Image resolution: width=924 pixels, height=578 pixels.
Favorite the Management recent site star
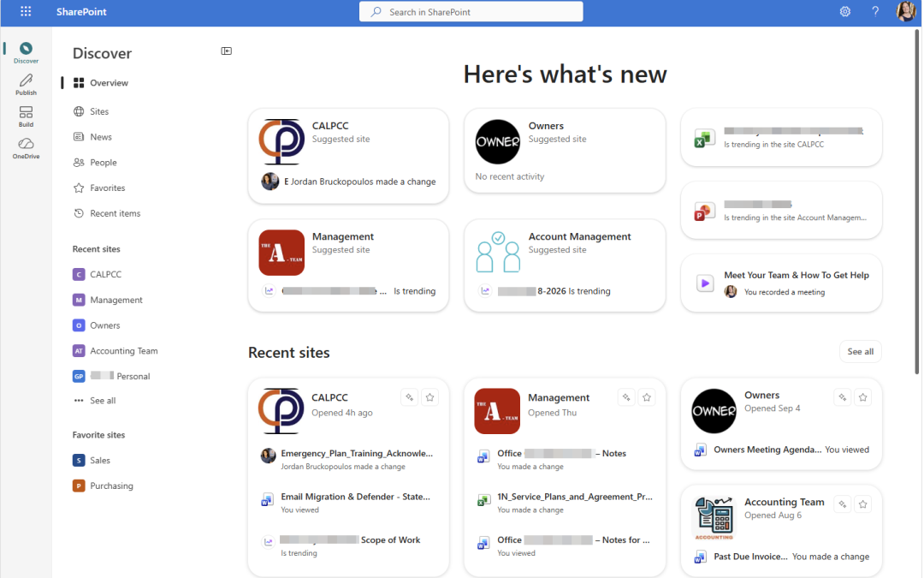pyautogui.click(x=647, y=397)
